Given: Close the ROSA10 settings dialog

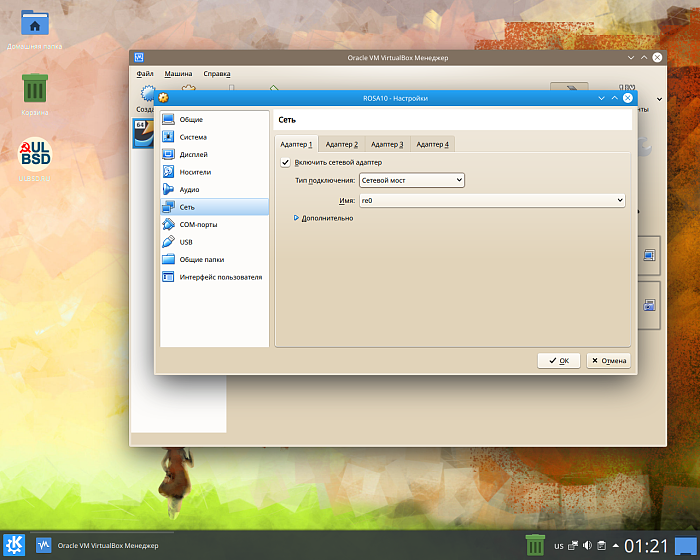Looking at the screenshot, I should (x=628, y=98).
